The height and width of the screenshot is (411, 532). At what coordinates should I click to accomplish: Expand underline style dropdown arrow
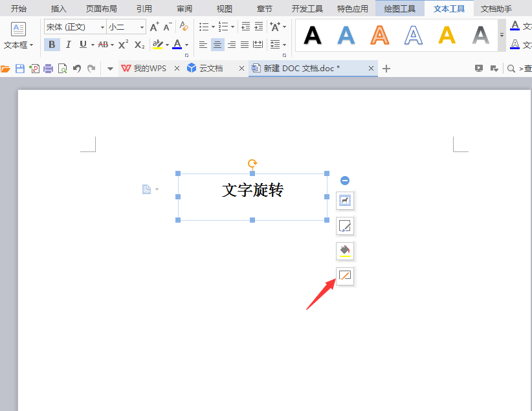93,45
